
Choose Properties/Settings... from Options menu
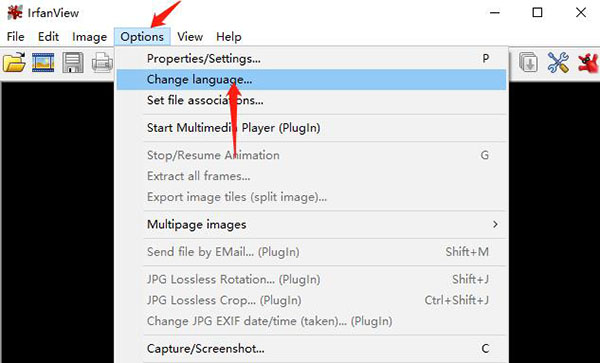click(311, 59)
